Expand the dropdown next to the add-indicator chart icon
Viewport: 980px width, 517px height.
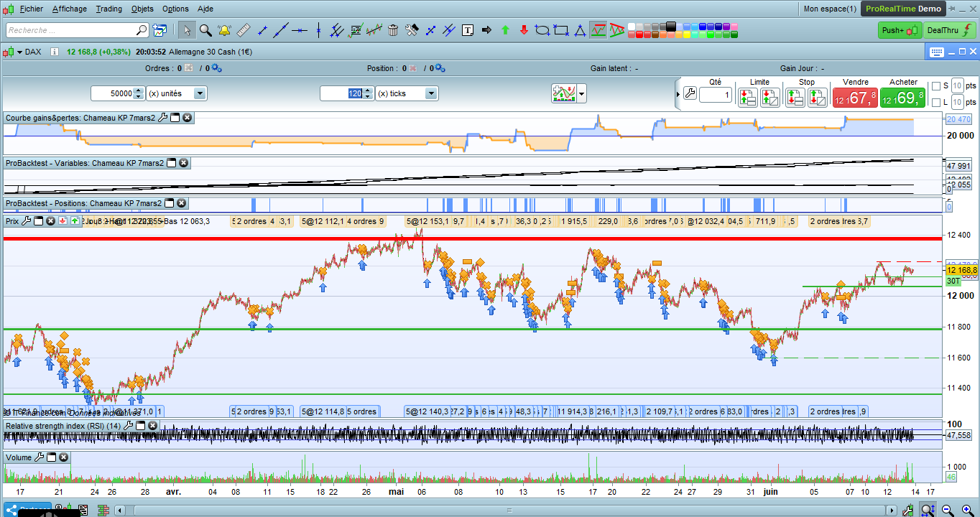[x=582, y=93]
